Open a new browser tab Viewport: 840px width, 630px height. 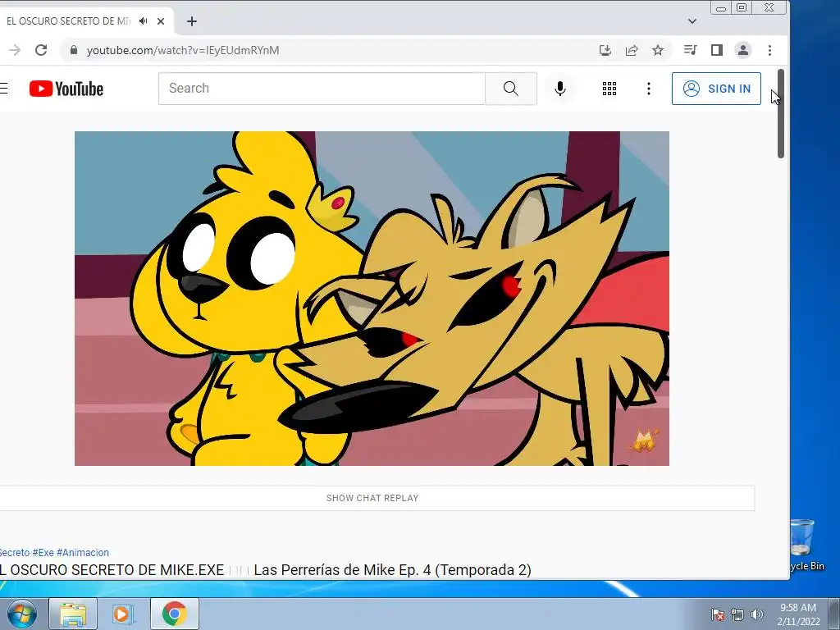coord(192,21)
